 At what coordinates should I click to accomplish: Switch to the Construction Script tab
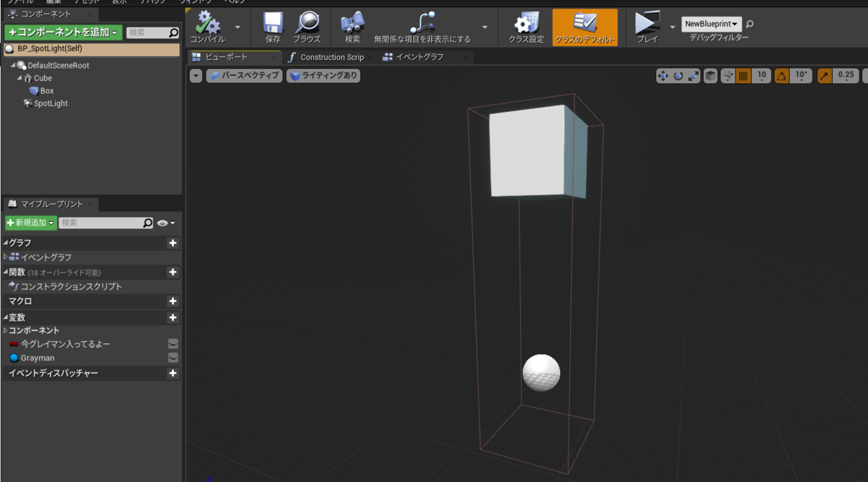click(x=331, y=57)
